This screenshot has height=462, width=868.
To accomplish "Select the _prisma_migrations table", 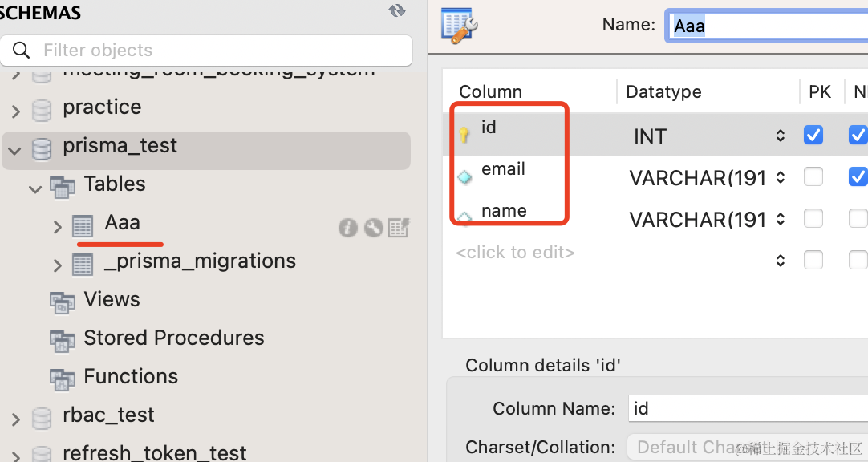I will (x=200, y=261).
